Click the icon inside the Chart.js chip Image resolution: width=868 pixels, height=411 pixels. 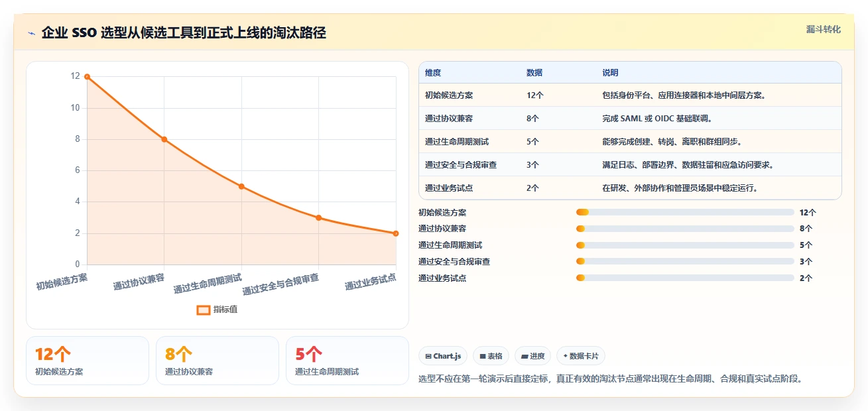tap(428, 357)
